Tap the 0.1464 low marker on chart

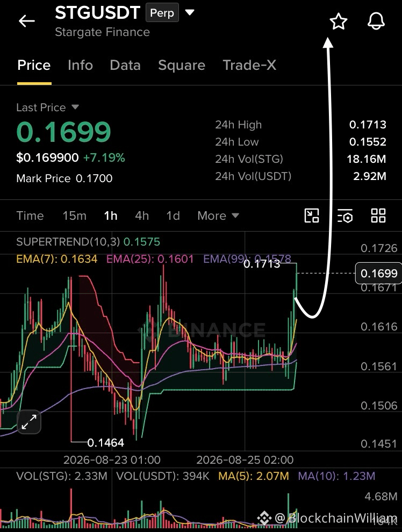(105, 443)
